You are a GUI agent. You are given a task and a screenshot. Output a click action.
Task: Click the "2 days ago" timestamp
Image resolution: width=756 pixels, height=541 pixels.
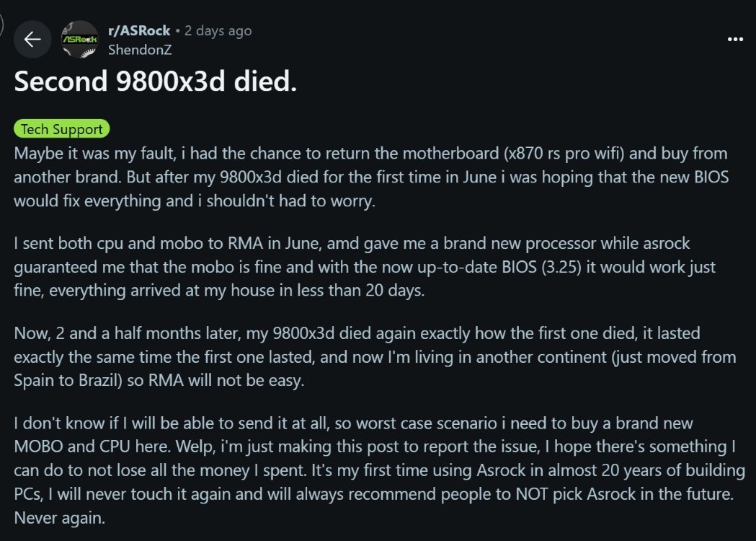(x=218, y=30)
